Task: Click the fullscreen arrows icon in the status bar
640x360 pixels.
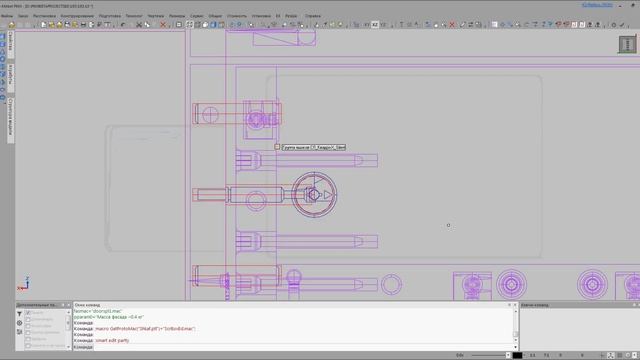Action: (x=611, y=356)
